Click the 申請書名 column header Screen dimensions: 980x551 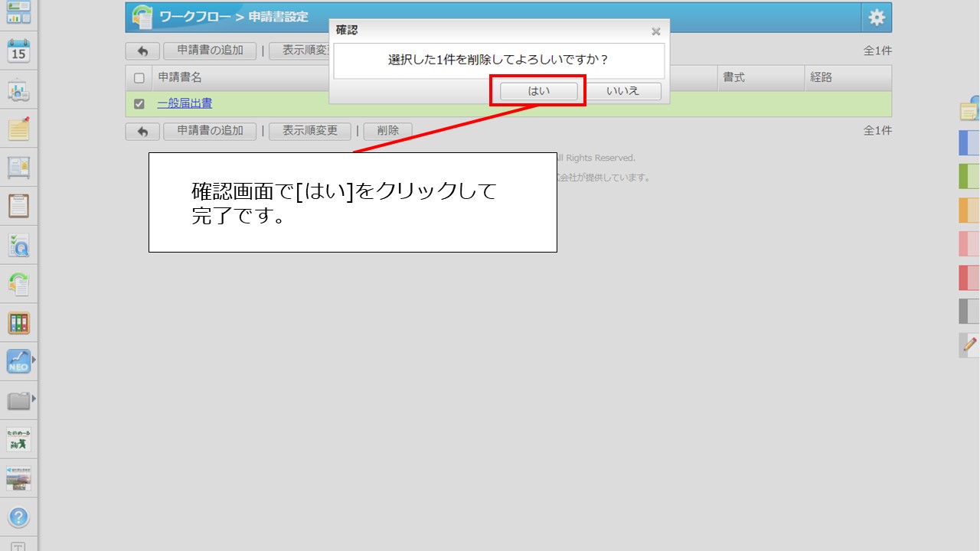(x=180, y=78)
